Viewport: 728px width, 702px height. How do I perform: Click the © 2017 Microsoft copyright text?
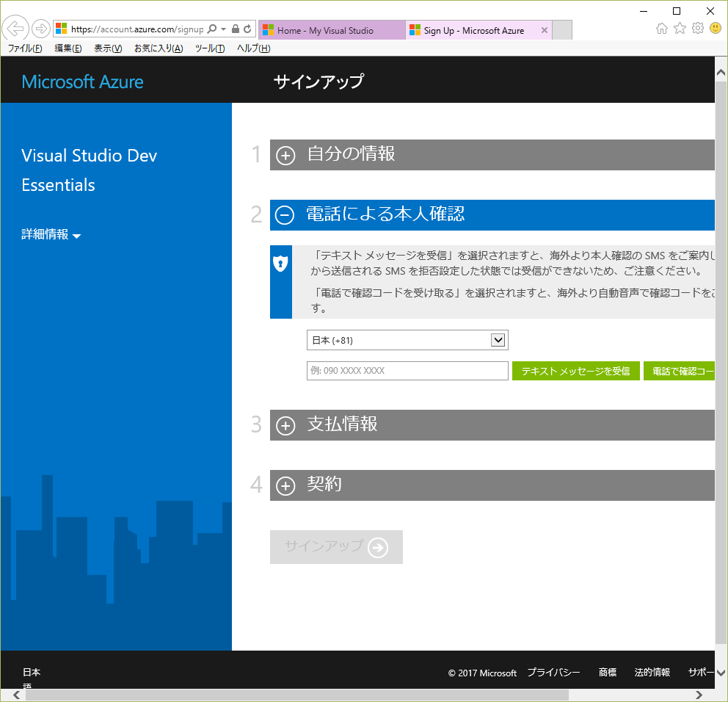click(482, 673)
